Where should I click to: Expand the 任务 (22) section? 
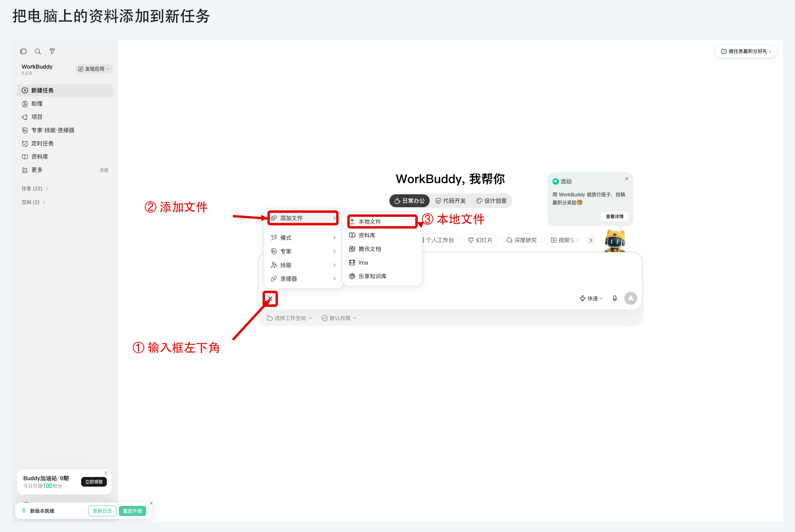[35, 189]
